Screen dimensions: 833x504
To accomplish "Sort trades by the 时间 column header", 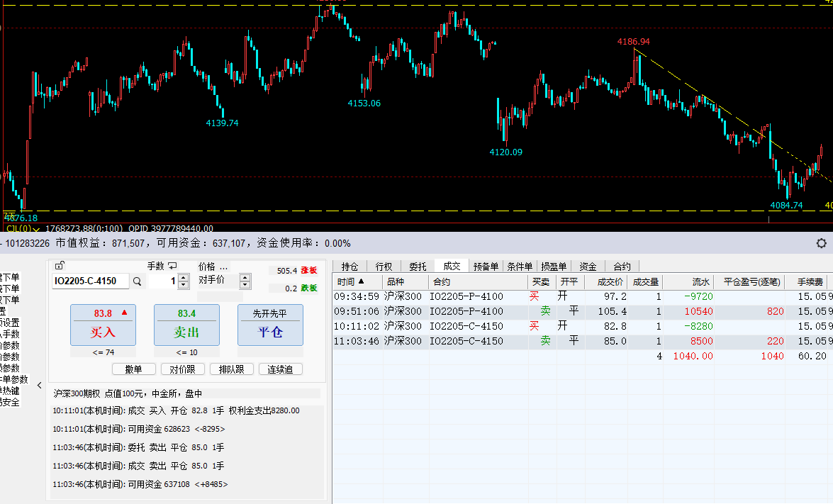I will point(351,282).
